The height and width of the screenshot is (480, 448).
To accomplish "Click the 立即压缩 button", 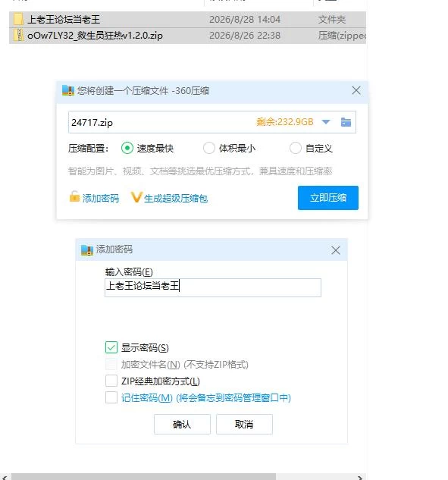I will (x=328, y=198).
